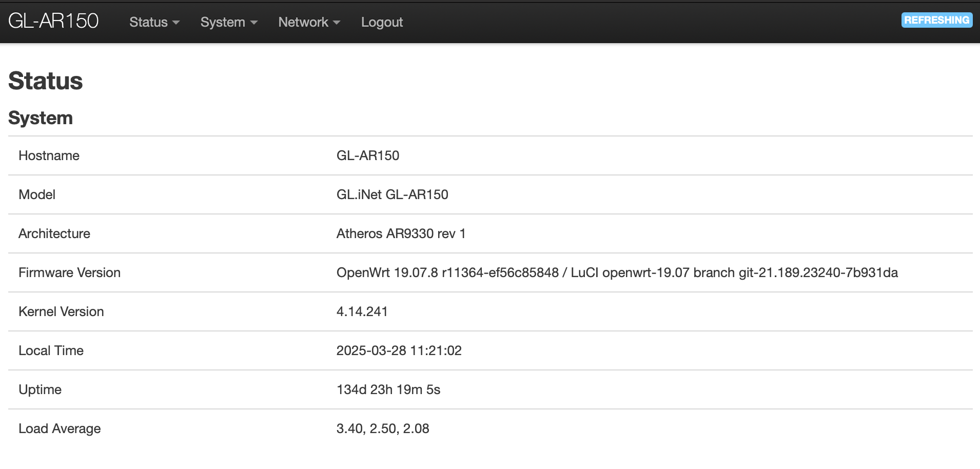Expand the caret arrow beside Network menu
980x469 pixels.
coord(337,23)
